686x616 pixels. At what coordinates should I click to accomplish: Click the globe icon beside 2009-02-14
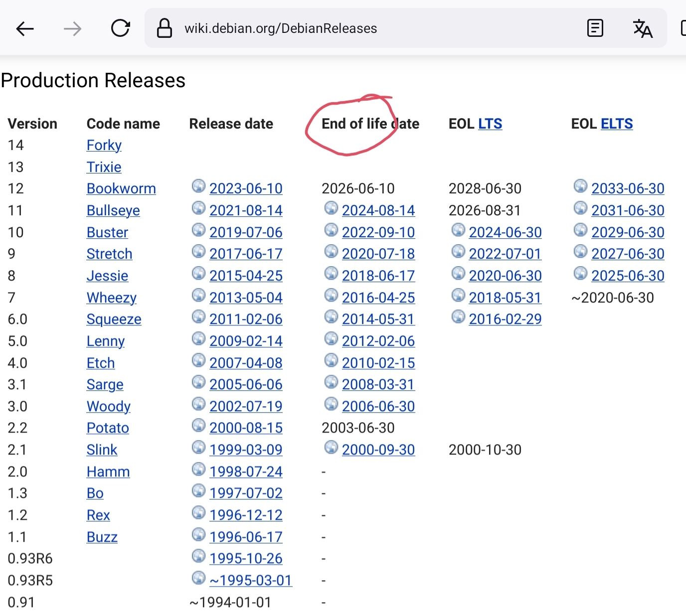pos(198,338)
